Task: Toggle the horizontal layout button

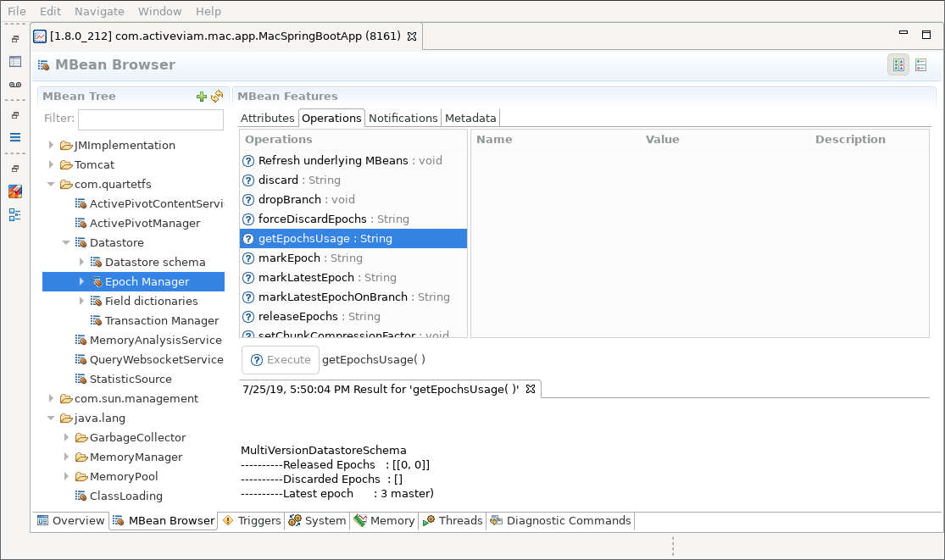Action: click(898, 65)
